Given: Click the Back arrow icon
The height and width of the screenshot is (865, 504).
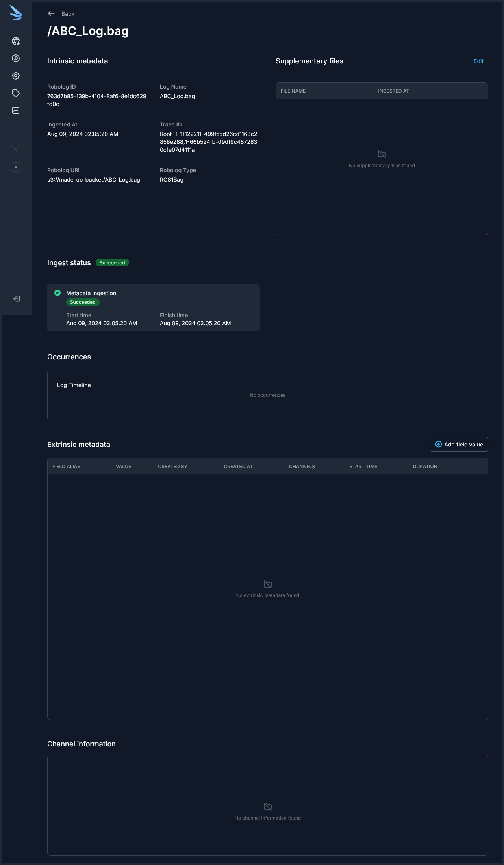Looking at the screenshot, I should tap(51, 13).
